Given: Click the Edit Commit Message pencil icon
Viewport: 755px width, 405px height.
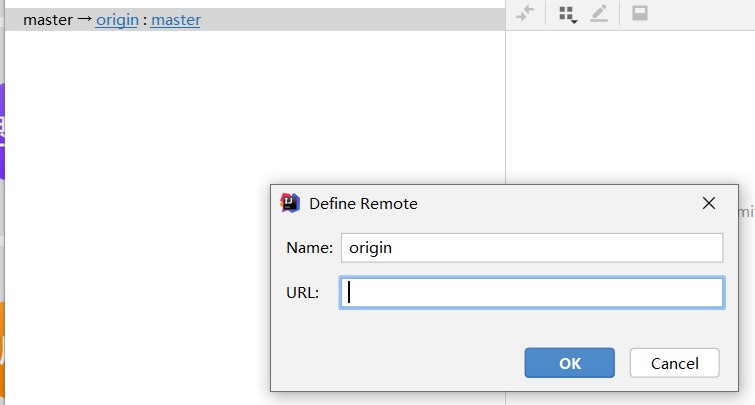Looking at the screenshot, I should 599,14.
